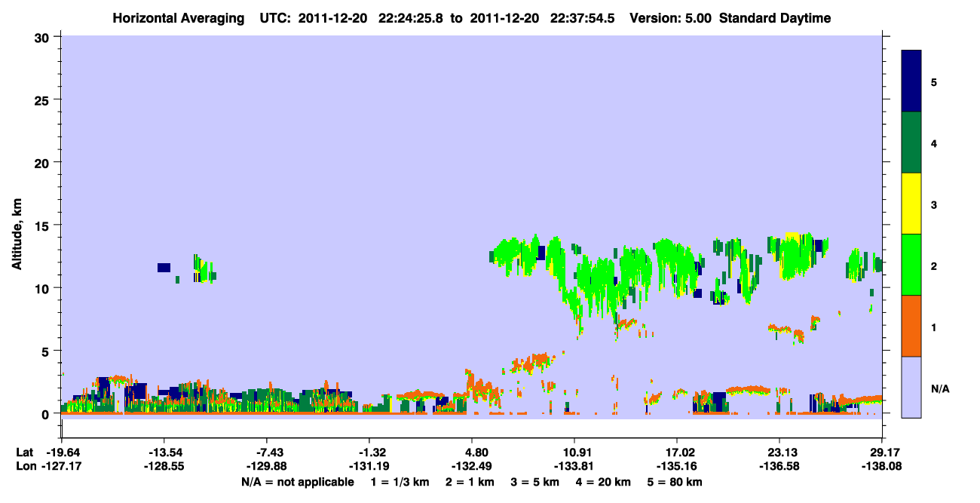Click the dark blue color bar segment labeled 5

[911, 81]
